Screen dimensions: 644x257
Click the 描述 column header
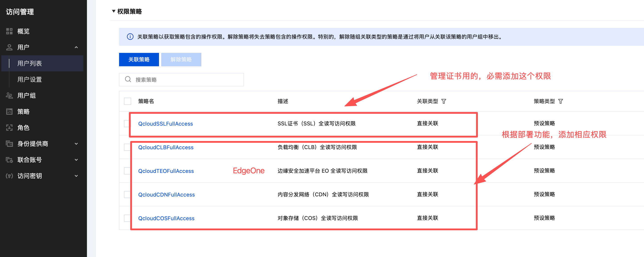tap(283, 101)
